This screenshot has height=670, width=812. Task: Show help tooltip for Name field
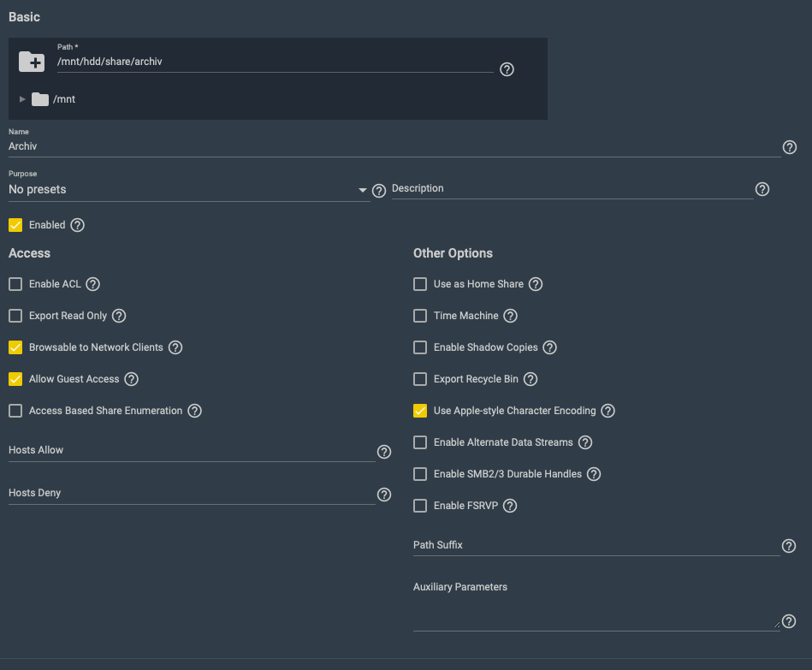point(789,147)
